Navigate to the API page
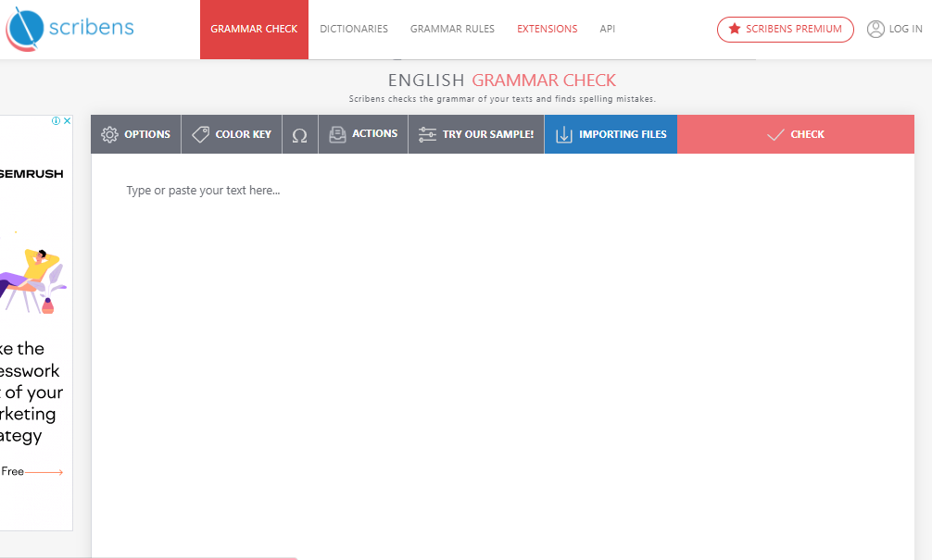 [608, 29]
